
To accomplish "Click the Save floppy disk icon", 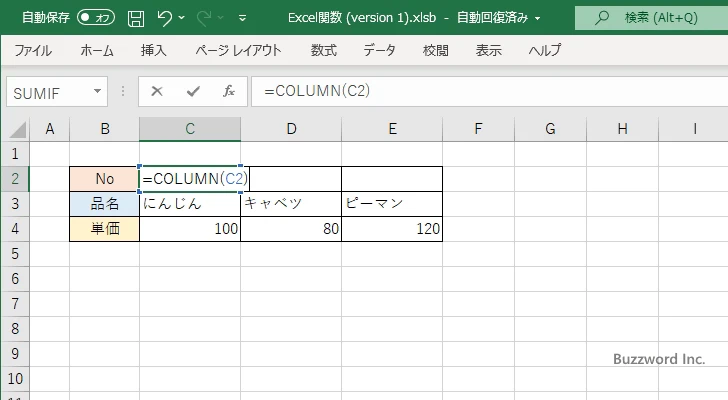I will [x=136, y=18].
